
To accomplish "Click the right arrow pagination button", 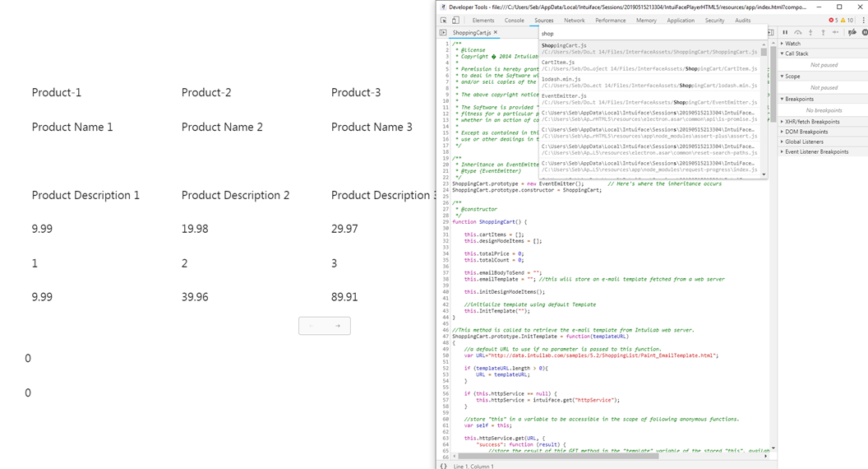I will [338, 326].
